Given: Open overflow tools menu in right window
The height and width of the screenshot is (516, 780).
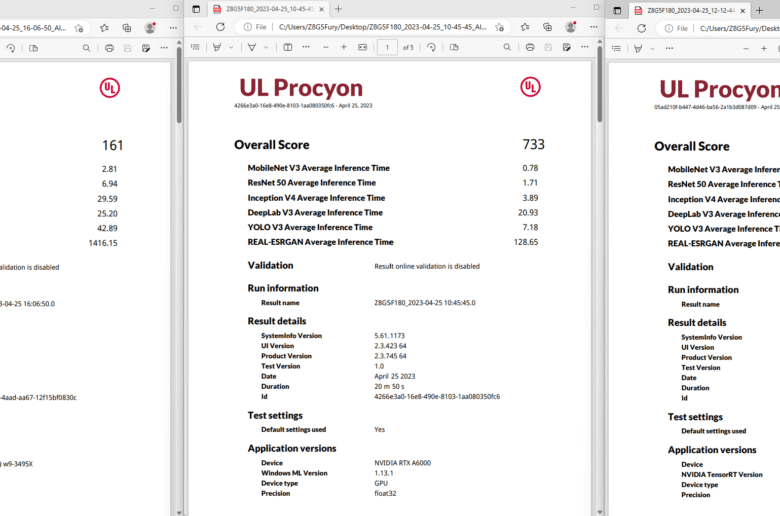Looking at the screenshot, I should [670, 49].
